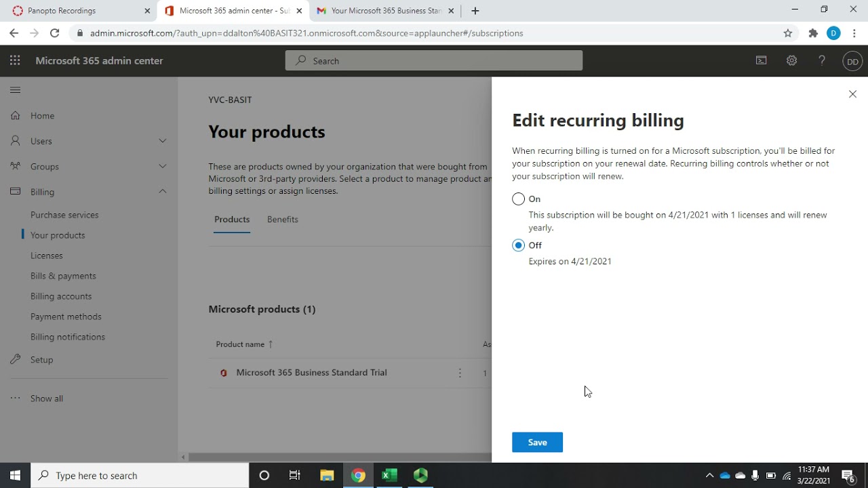
Task: Collapse the Billing section chevron
Action: 163,192
